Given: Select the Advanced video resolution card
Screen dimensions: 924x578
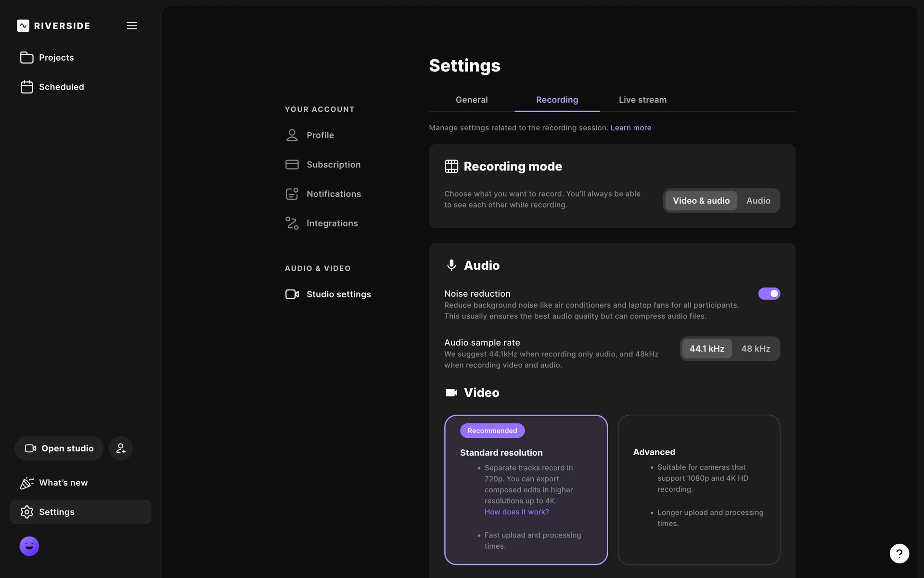Looking at the screenshot, I should click(x=699, y=489).
